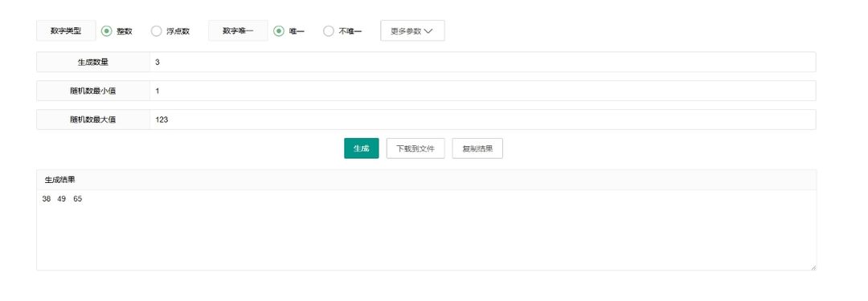Click inside the 生成结果 text area

pos(426,230)
